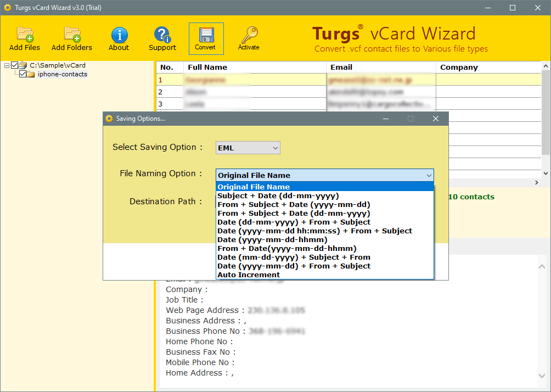This screenshot has height=392, width=551.
Task: Click contact table scroll down arrow
Action: pyautogui.click(x=546, y=173)
